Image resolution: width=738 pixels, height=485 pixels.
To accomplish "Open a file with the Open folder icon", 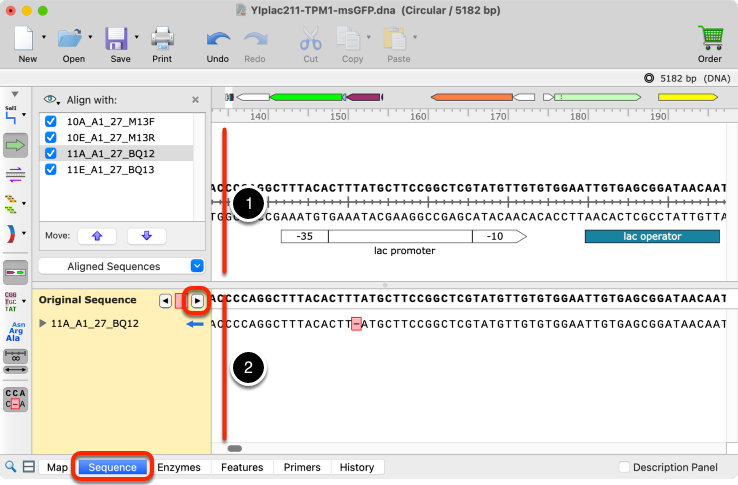I will tap(70, 39).
